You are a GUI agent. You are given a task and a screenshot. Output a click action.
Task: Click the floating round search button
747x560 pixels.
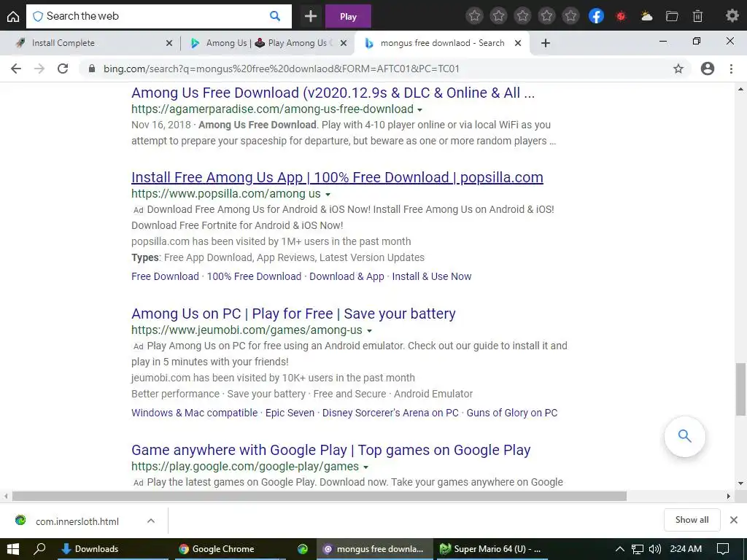684,436
